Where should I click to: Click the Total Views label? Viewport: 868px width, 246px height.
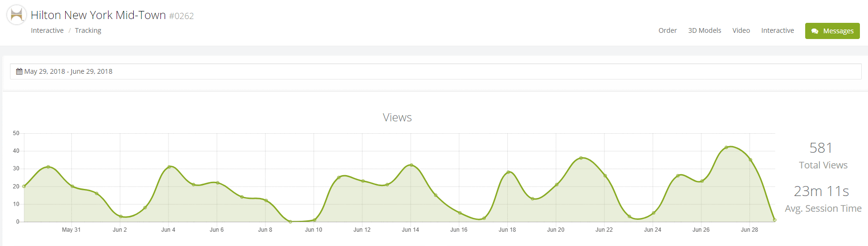tap(823, 165)
